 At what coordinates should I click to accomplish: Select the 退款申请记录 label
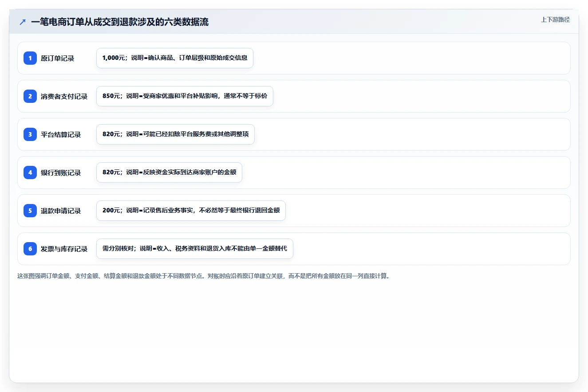61,211
